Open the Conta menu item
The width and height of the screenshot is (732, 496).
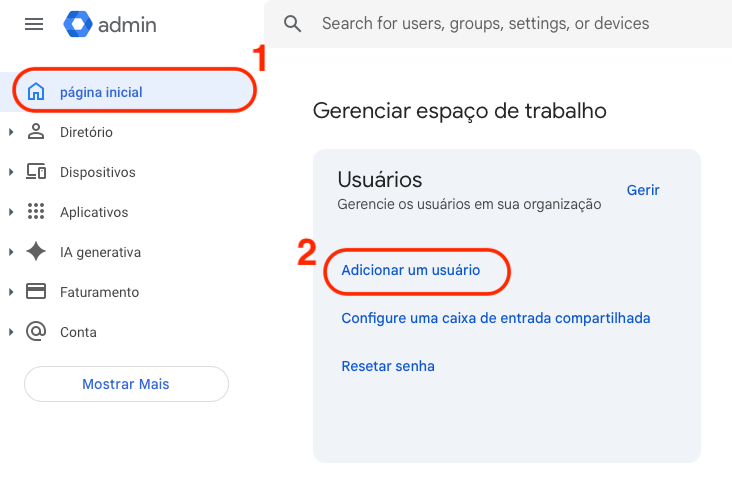(78, 332)
